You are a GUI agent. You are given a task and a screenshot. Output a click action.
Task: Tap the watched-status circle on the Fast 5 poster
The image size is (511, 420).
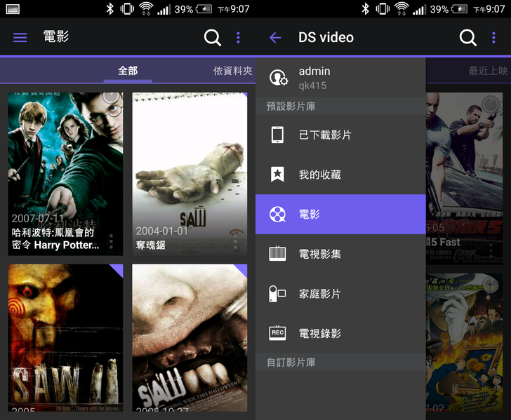tap(491, 104)
